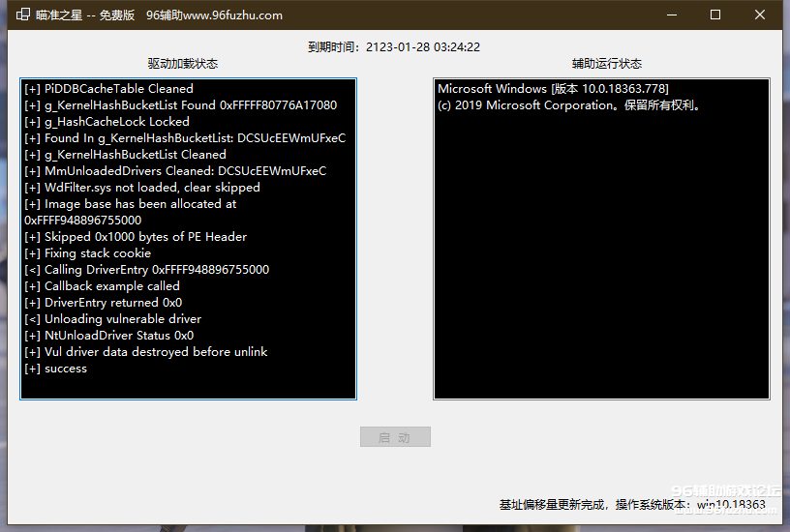Screen dimensions: 790x532
Task: Click the 'PiDDBCacheTable Cleaned' log line
Action: [x=108, y=89]
